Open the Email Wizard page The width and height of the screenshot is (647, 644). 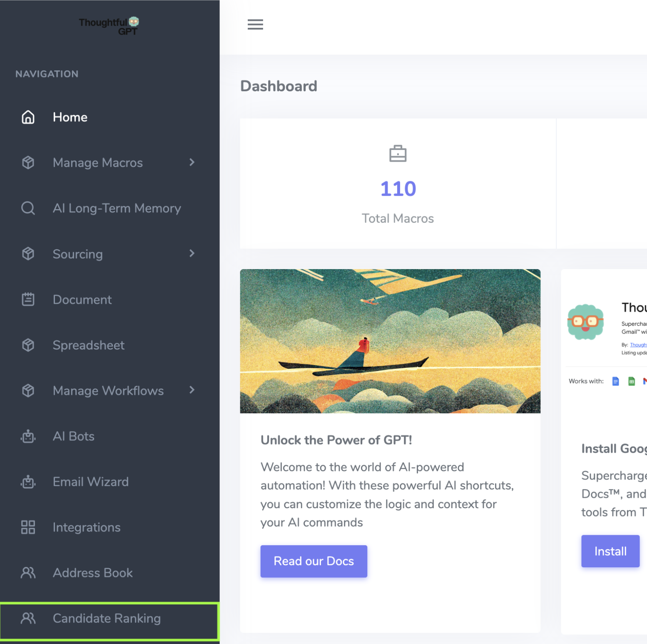point(110,482)
